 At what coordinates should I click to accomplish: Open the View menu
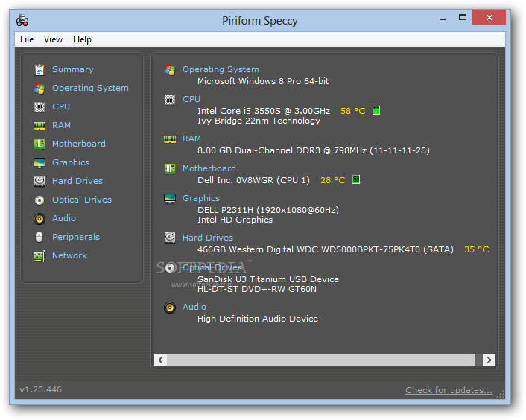(x=53, y=39)
